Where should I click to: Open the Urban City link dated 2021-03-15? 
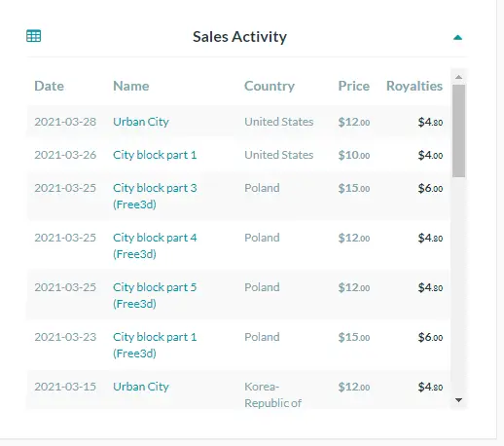tap(141, 387)
